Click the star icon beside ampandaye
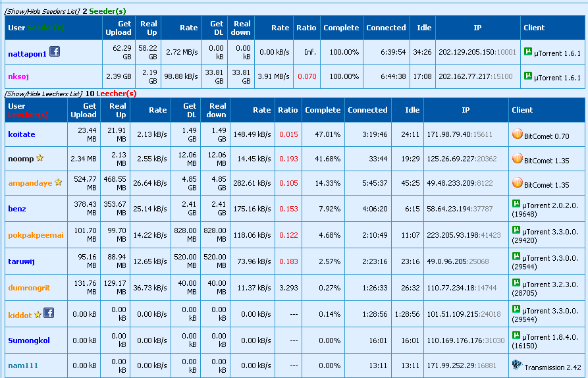 point(58,182)
